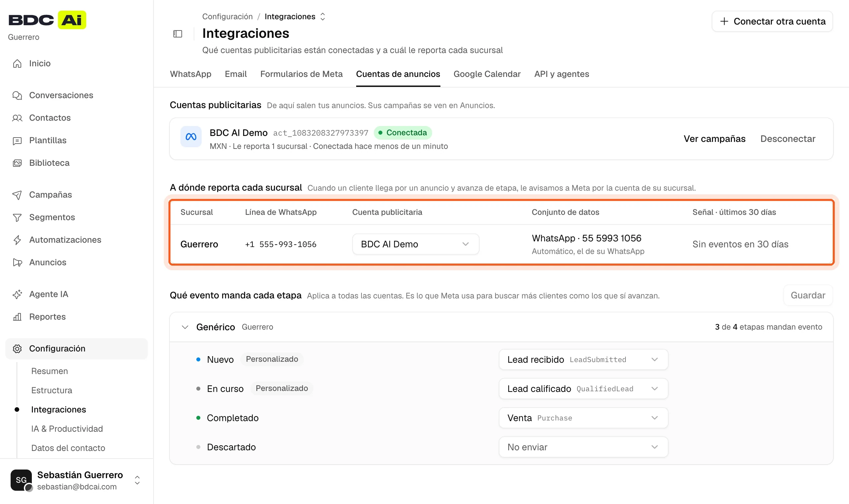Click the Contactos people icon

[17, 118]
